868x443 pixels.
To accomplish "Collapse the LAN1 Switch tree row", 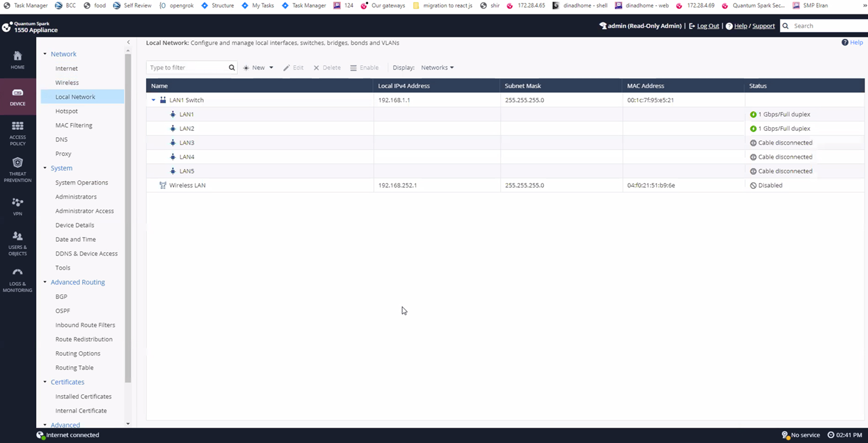I will click(x=153, y=100).
